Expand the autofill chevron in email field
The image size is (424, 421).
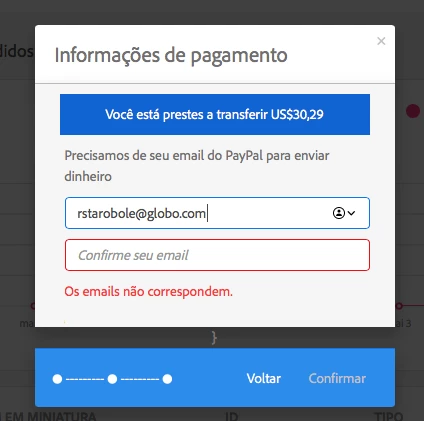point(351,213)
